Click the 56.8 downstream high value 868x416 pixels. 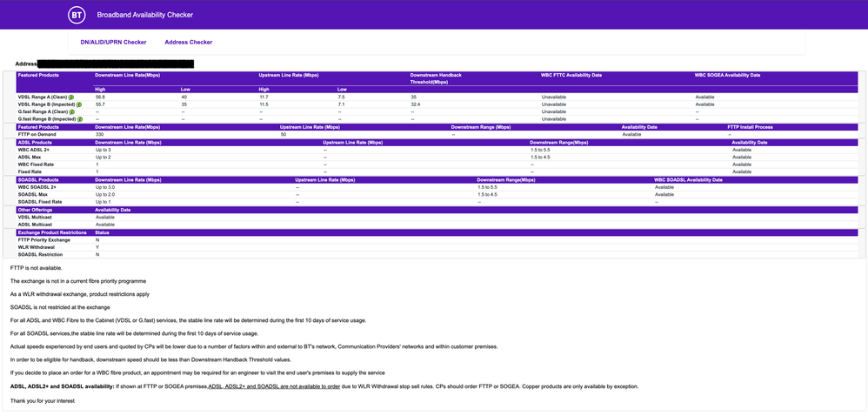point(100,97)
